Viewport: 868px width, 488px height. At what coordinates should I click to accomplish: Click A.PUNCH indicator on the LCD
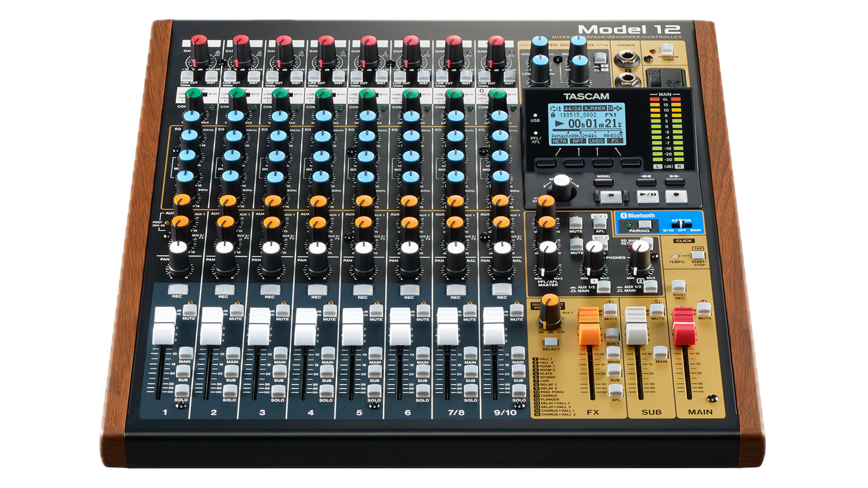[x=594, y=107]
